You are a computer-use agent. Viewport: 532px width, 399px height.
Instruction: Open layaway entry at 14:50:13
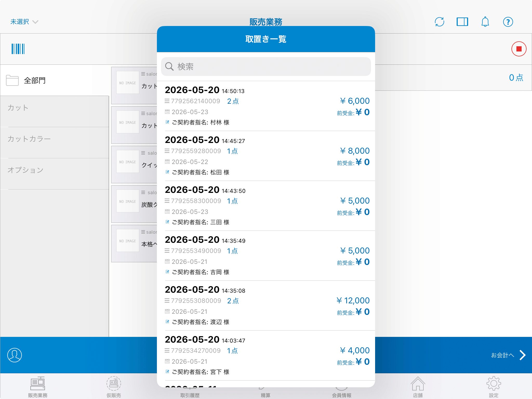[x=266, y=106]
